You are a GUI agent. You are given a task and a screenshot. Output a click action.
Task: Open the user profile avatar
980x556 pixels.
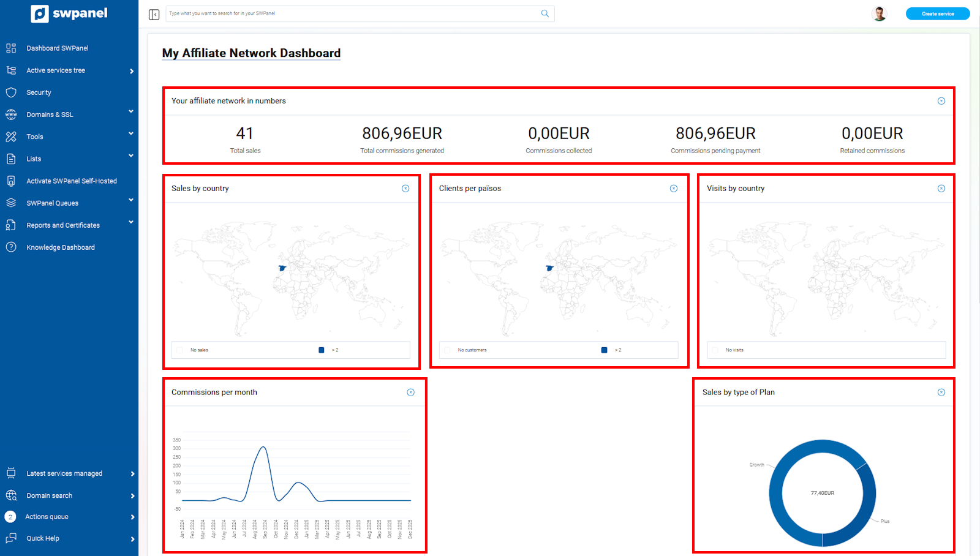(879, 13)
